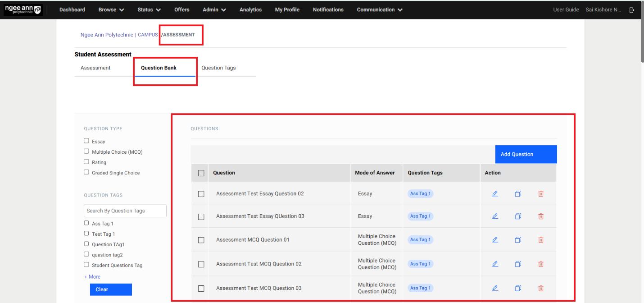Screen dimensions: 644x303
Task: Show more question tags via + More
Action: click(x=92, y=277)
